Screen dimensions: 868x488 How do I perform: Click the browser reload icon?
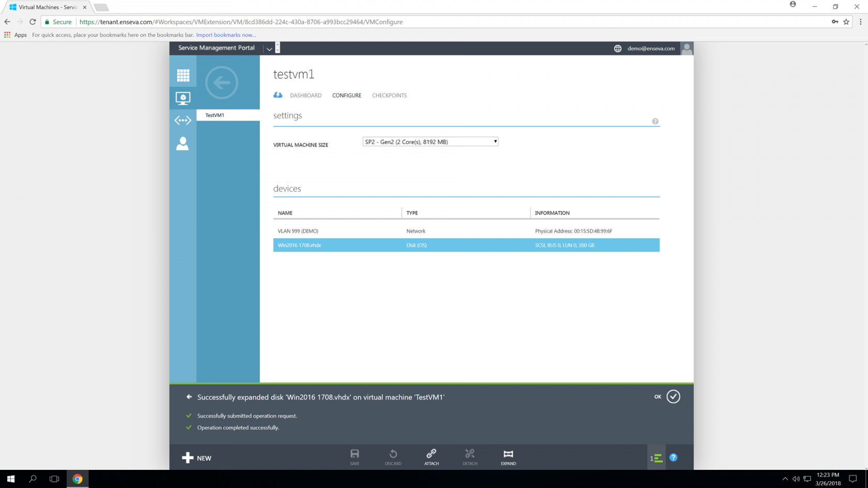point(33,22)
